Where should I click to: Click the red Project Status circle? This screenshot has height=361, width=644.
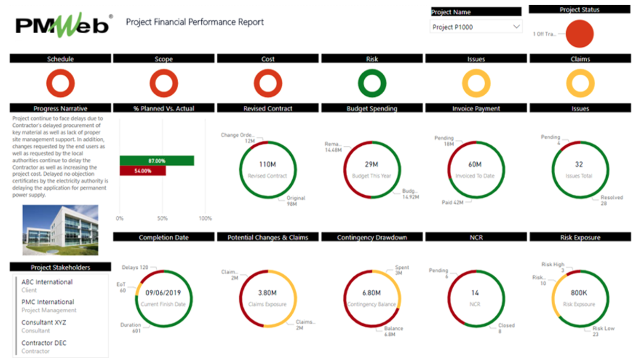coord(579,34)
